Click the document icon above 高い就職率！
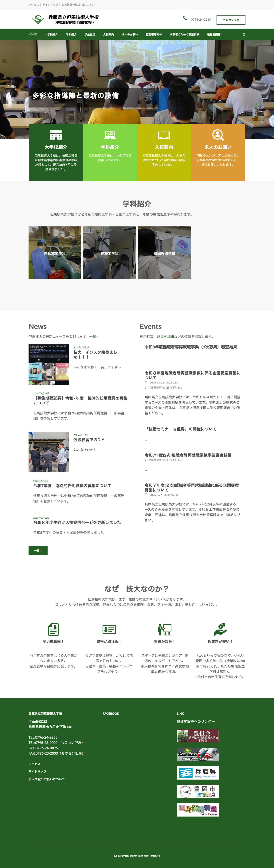274x868 pixels. point(53,629)
